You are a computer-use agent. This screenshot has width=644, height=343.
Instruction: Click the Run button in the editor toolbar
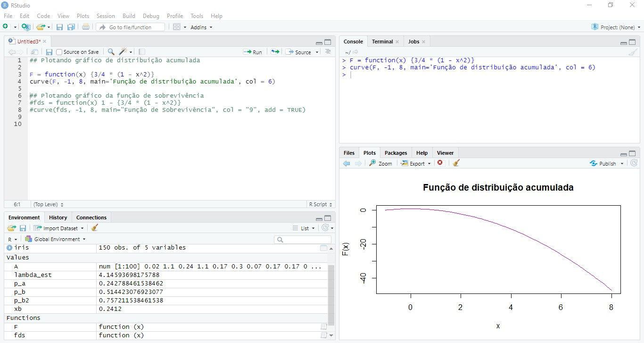point(253,52)
